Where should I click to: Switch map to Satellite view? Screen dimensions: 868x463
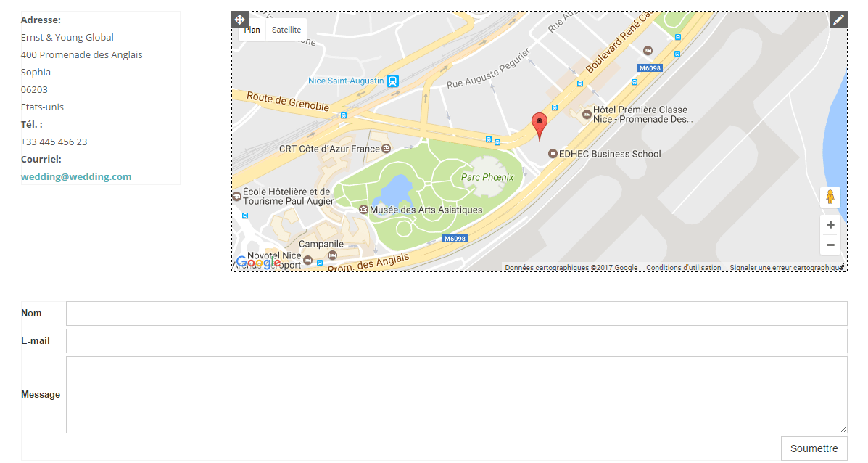(x=286, y=30)
